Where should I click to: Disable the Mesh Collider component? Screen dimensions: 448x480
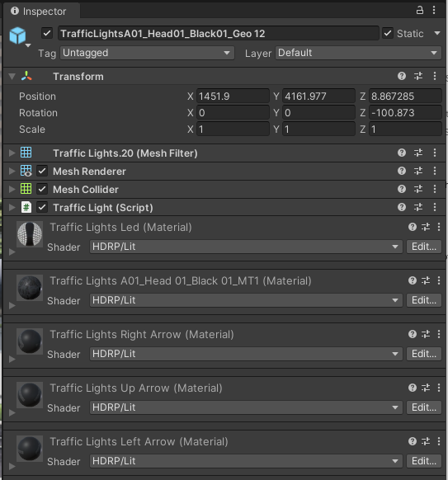click(x=42, y=189)
